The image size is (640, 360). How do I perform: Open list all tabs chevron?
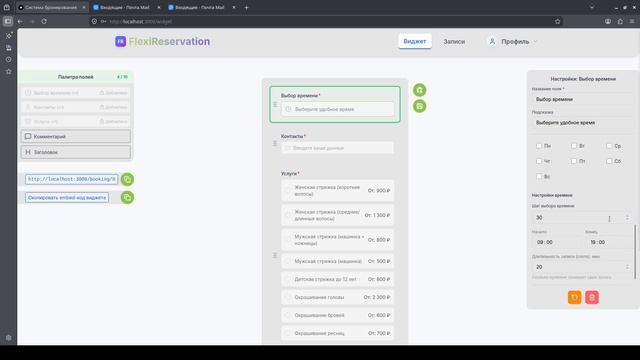point(592,7)
